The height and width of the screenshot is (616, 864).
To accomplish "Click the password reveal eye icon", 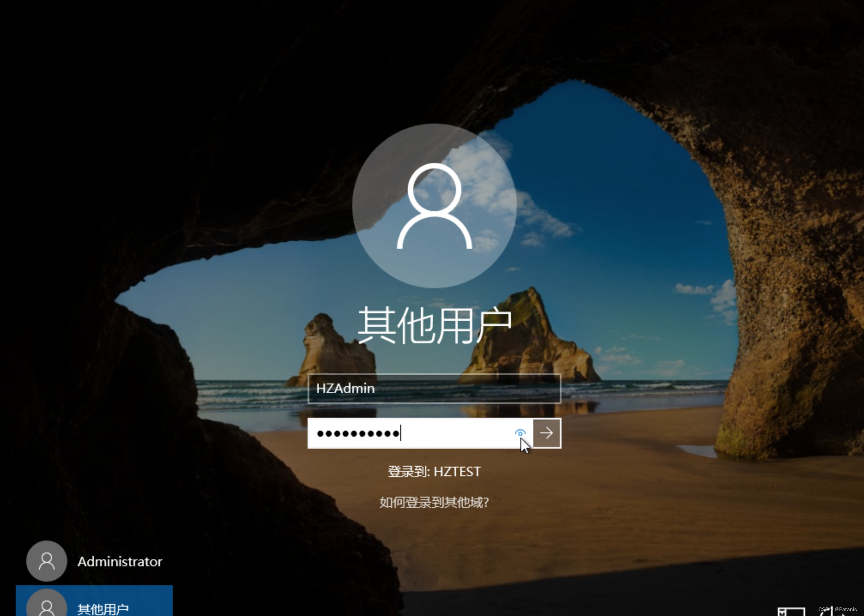I will pos(520,433).
